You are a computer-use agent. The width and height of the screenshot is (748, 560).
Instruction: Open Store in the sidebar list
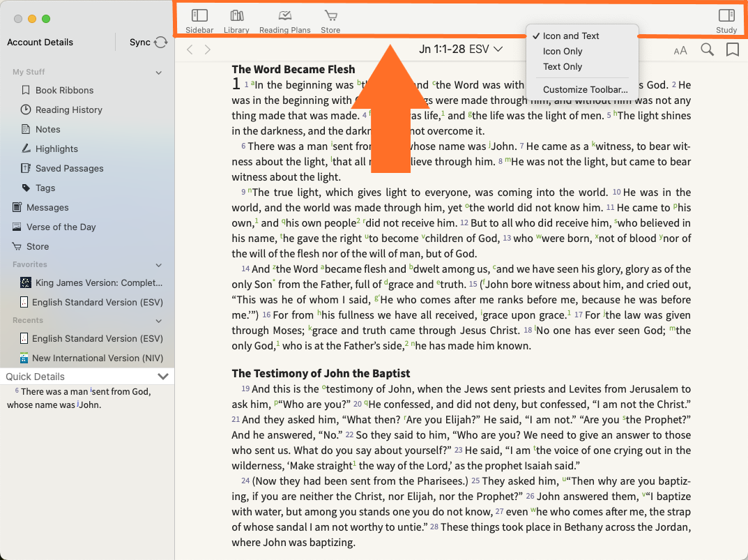point(38,247)
